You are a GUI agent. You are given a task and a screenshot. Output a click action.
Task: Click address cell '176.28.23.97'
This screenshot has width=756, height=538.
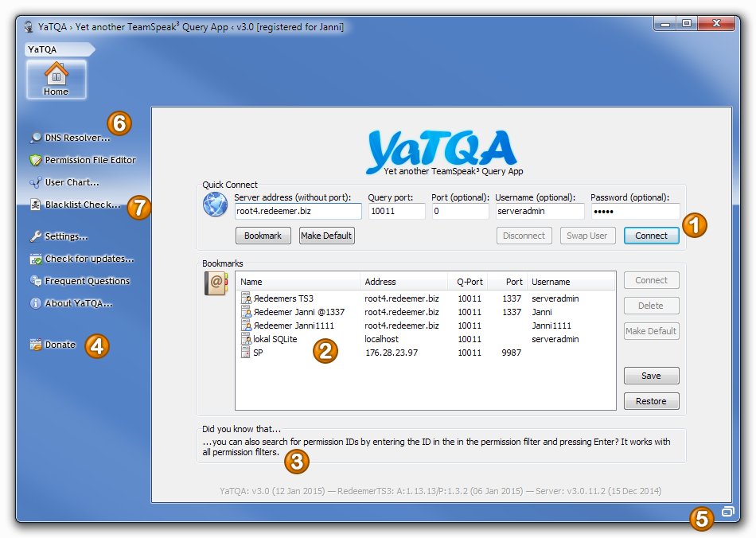point(392,353)
